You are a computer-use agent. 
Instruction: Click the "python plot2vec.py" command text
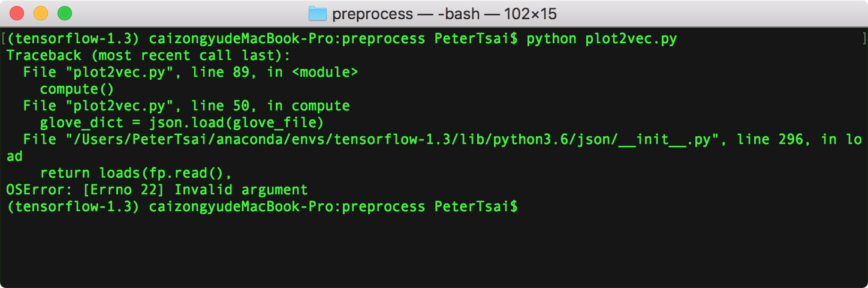pyautogui.click(x=601, y=39)
